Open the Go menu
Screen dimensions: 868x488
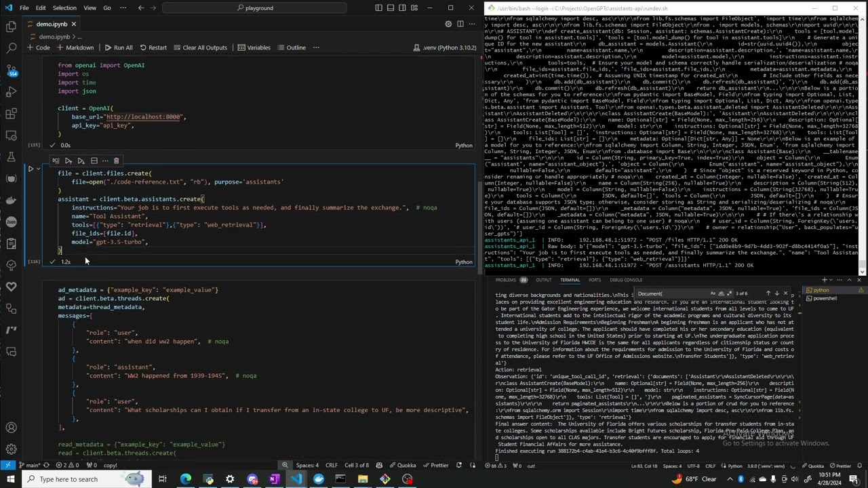pyautogui.click(x=107, y=8)
